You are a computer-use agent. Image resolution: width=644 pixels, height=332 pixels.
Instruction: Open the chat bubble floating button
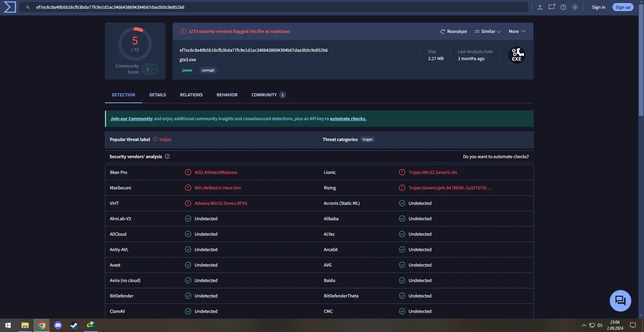pyautogui.click(x=620, y=300)
